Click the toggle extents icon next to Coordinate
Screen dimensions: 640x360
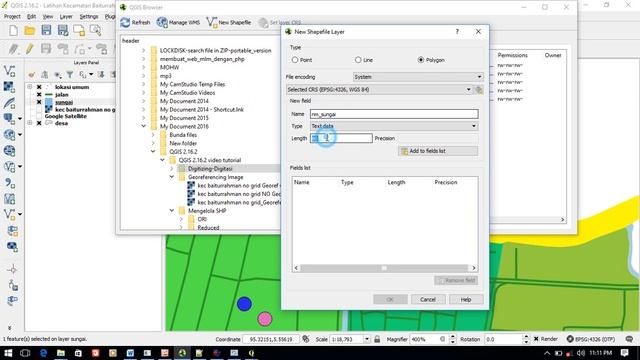pos(306,339)
